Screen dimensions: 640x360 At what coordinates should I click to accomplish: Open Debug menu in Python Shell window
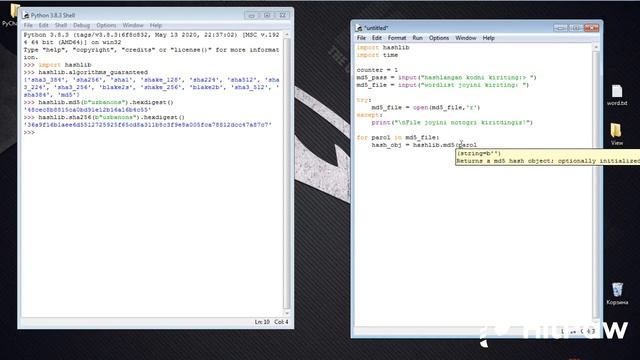click(x=81, y=25)
